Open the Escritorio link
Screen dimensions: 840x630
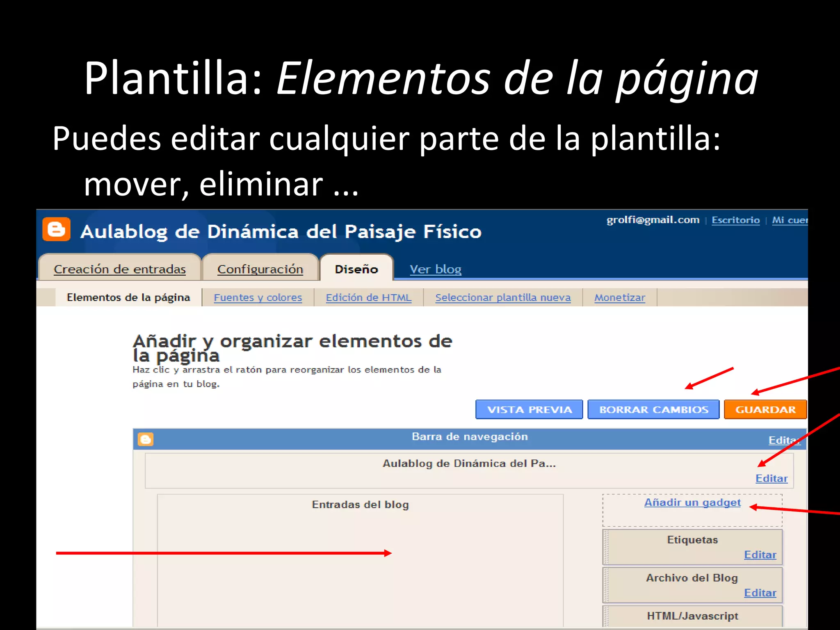coord(735,220)
